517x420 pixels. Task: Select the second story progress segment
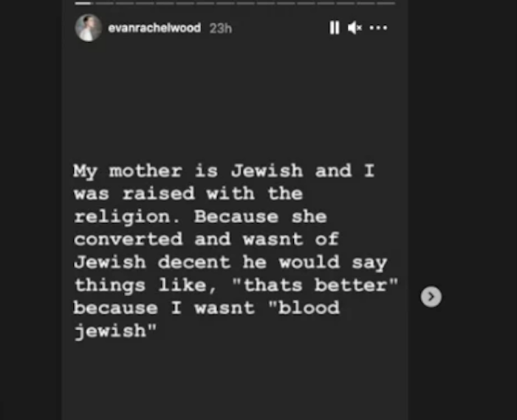103,3
